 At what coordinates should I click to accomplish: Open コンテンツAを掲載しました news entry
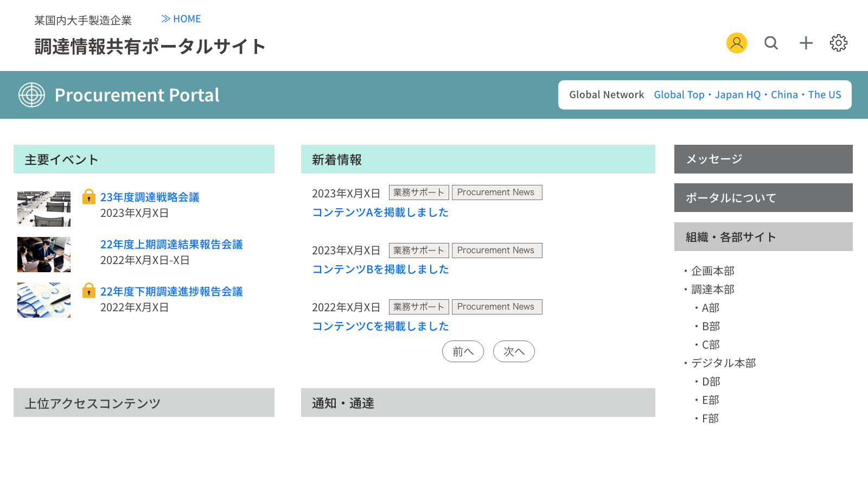click(380, 213)
